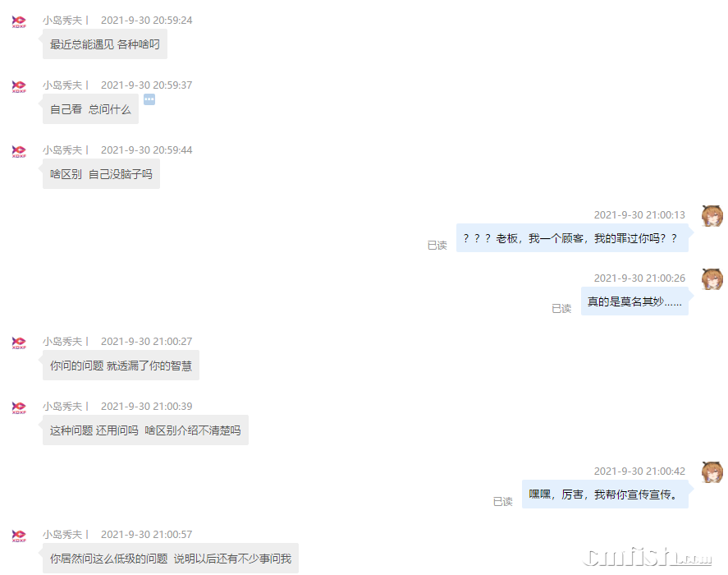
Task: Click the blue bubble '嘿嘿，厉害，我帮你宣传宣传。'
Action: [x=605, y=494]
